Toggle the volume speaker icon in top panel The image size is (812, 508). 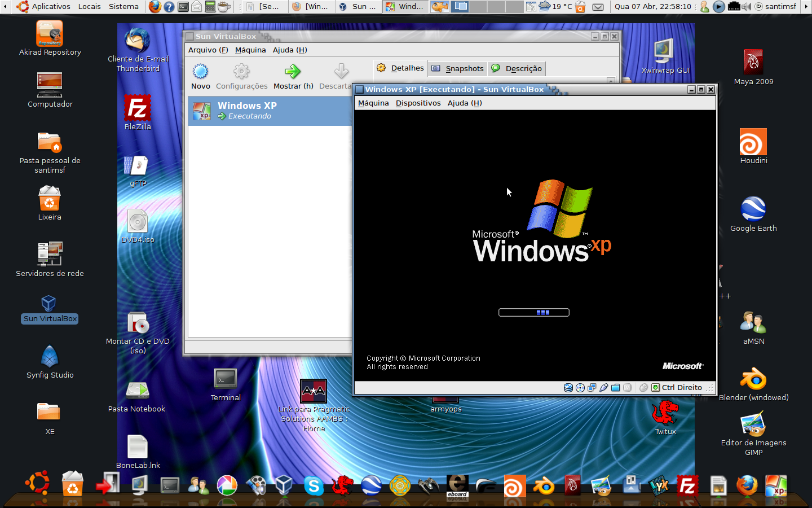pos(747,7)
